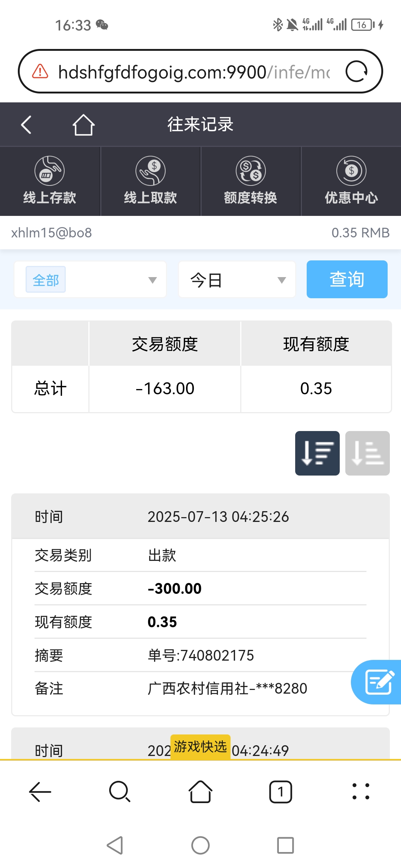This screenshot has height=868, width=401.
Task: Tap the back chevron in the header
Action: click(26, 125)
